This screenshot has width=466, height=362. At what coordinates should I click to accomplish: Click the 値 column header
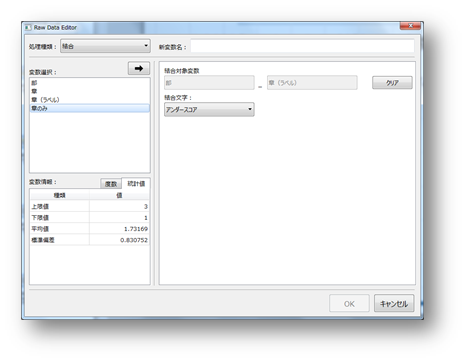[119, 195]
